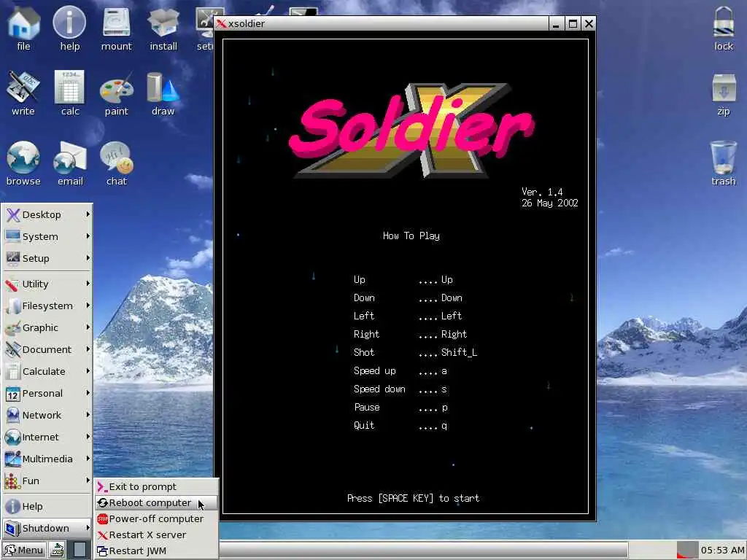Image resolution: width=747 pixels, height=560 pixels.
Task: Click the 'Shift_L' key binding text
Action: (x=460, y=352)
